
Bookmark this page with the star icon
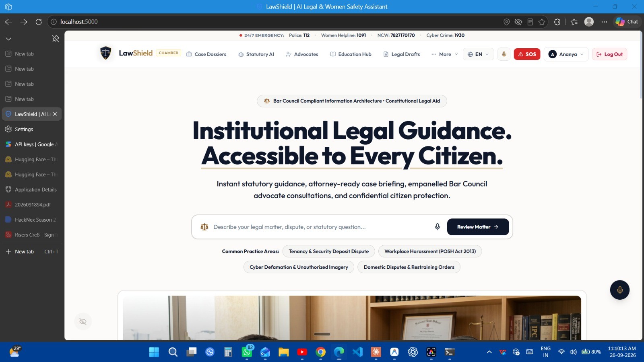pyautogui.click(x=542, y=22)
